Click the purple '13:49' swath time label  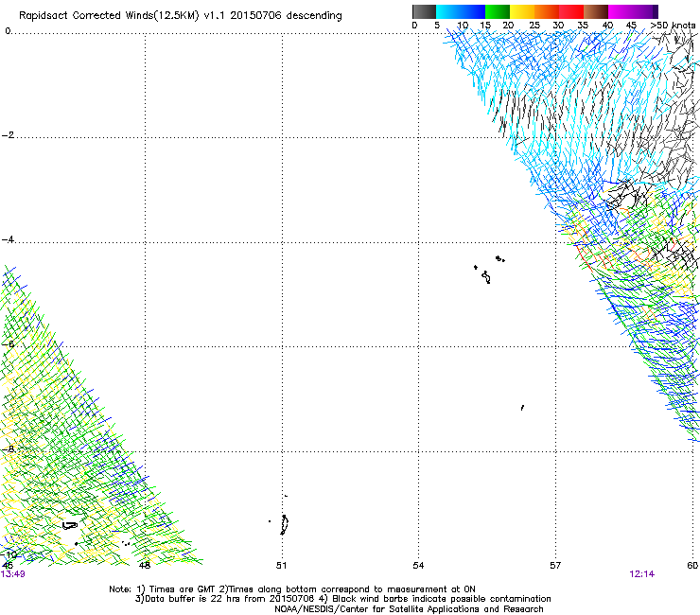point(12,574)
